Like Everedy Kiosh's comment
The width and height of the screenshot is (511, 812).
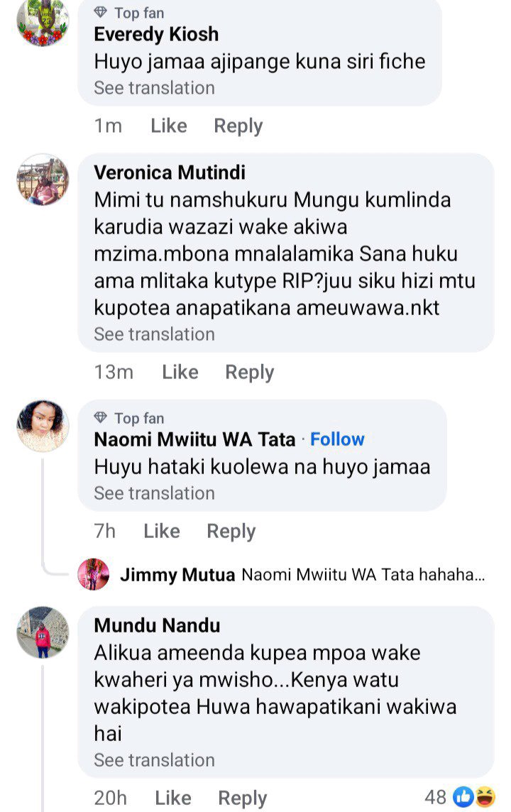(x=168, y=126)
